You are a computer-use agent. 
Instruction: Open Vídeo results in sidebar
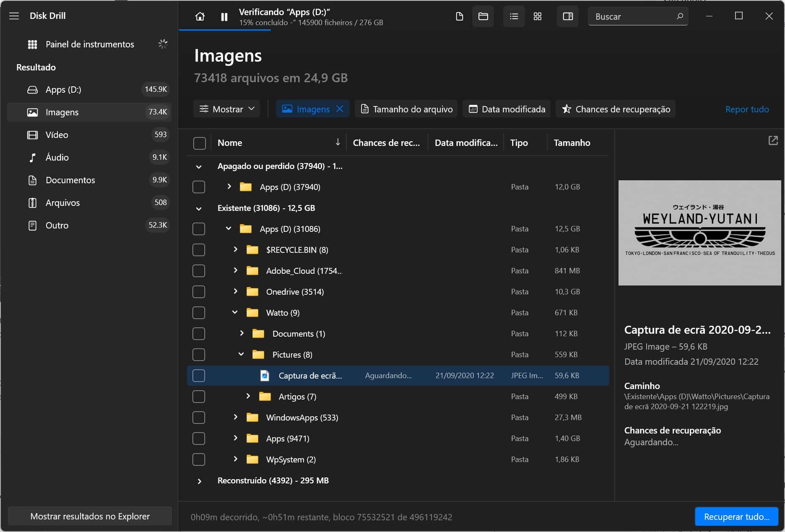(57, 135)
